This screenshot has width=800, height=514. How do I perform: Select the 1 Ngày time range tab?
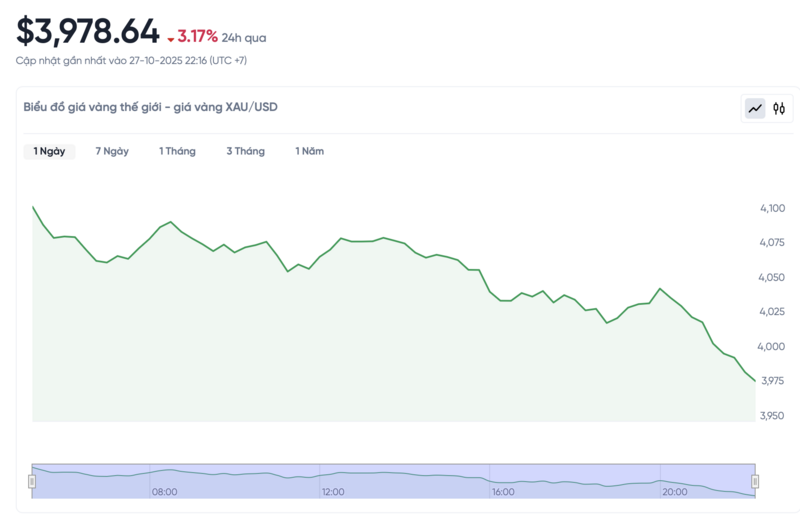point(49,151)
